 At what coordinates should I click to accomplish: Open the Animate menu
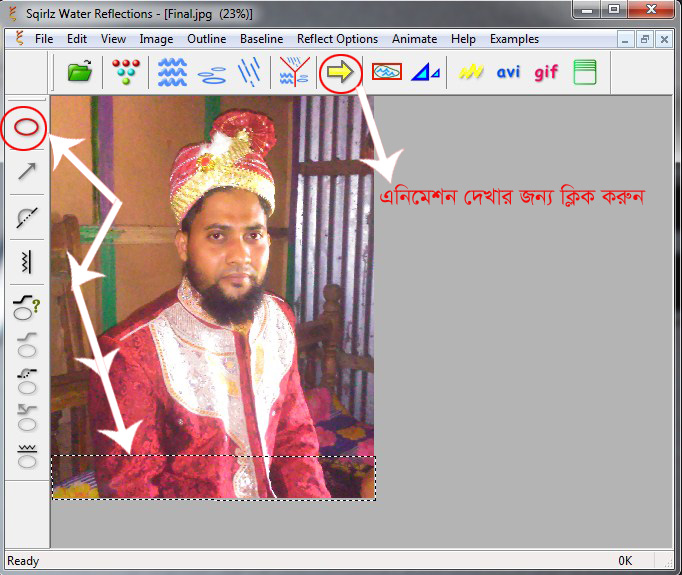click(415, 39)
